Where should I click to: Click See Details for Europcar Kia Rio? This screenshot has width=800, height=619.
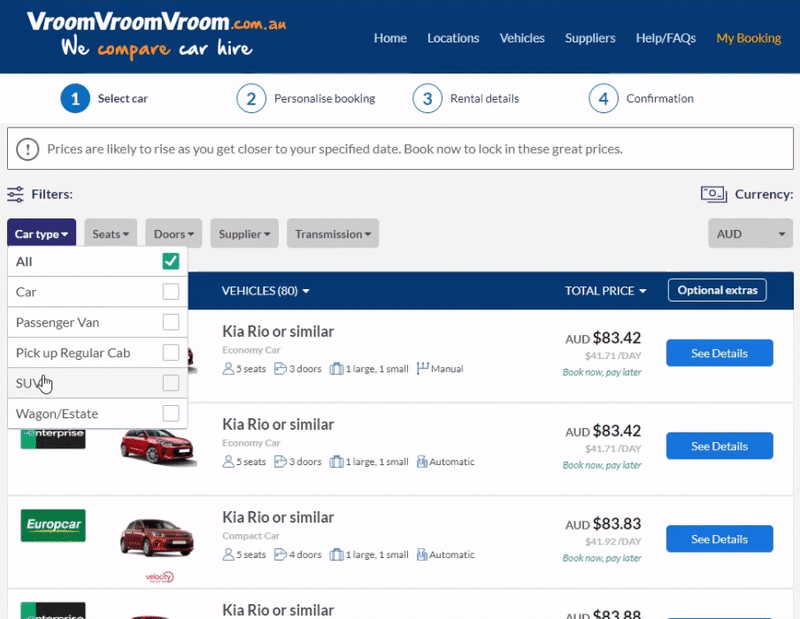(x=719, y=539)
